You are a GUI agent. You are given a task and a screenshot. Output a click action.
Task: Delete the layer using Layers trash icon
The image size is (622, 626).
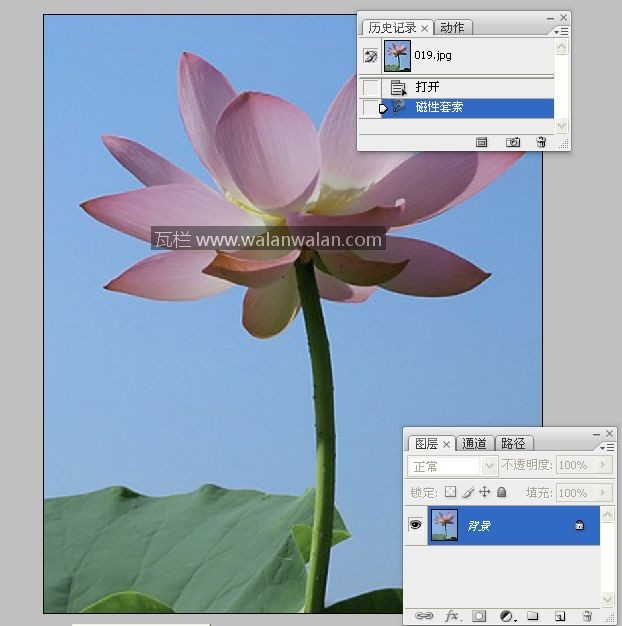587,616
